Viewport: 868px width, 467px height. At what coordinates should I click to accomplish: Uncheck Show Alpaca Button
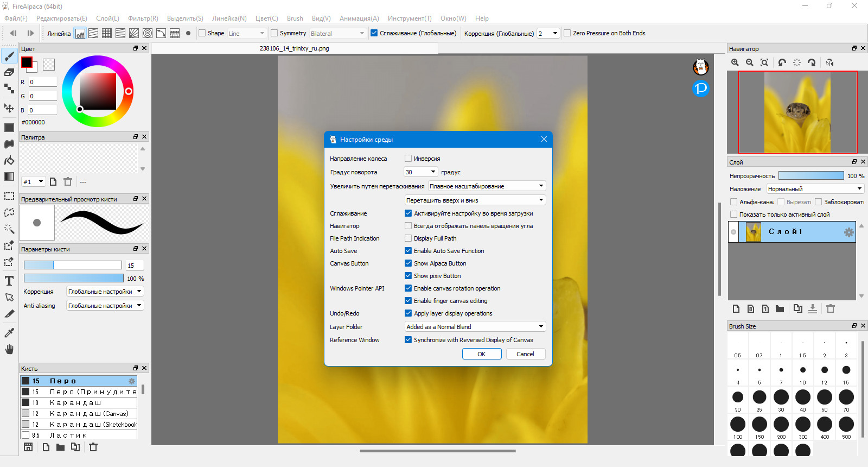[408, 263]
